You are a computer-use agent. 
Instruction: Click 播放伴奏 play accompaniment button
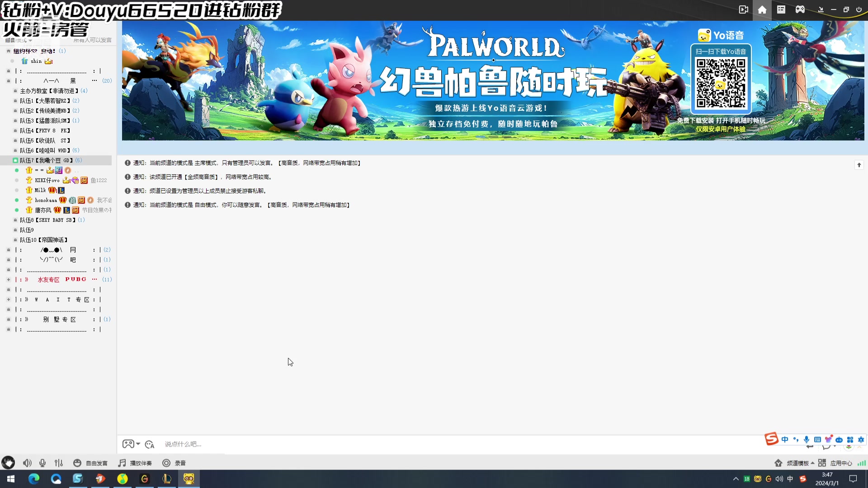[135, 463]
